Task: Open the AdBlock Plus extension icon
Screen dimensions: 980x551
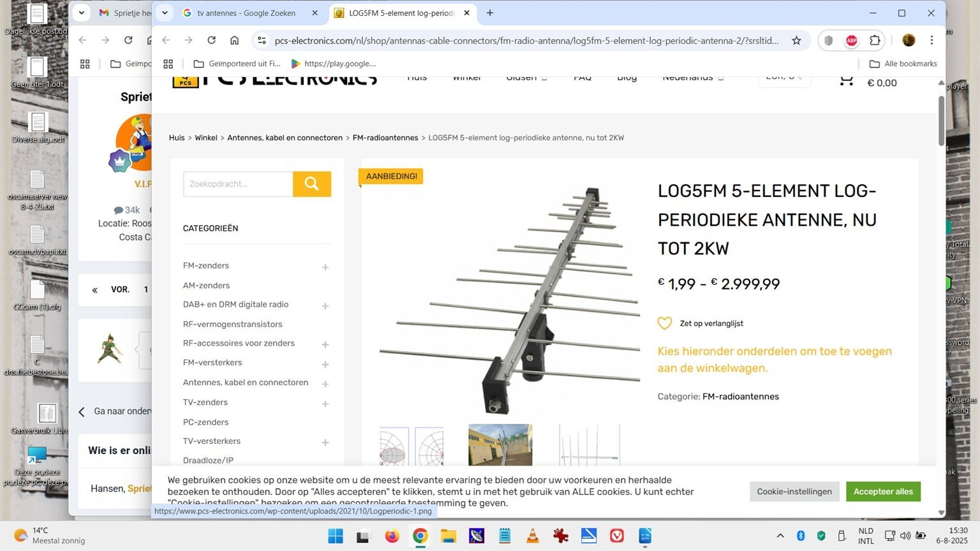Action: (851, 40)
